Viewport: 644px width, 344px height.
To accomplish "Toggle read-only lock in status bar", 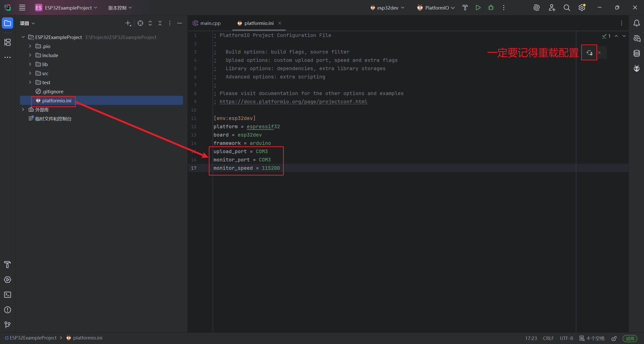I will pyautogui.click(x=614, y=338).
